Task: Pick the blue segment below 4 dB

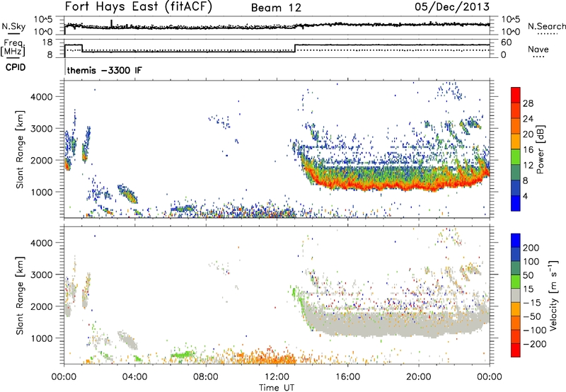Action: (516, 203)
